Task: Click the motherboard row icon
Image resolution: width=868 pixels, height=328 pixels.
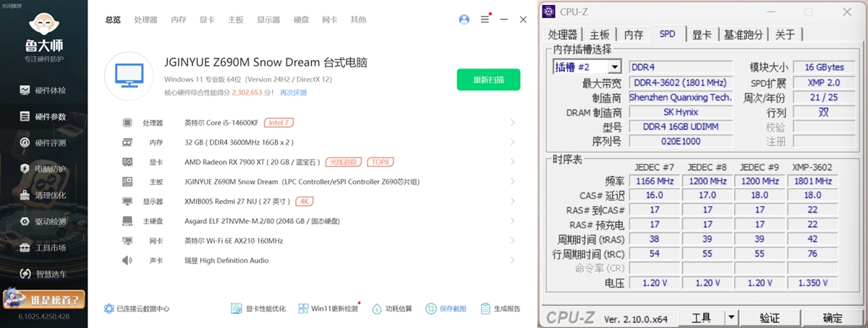Action: click(x=127, y=181)
